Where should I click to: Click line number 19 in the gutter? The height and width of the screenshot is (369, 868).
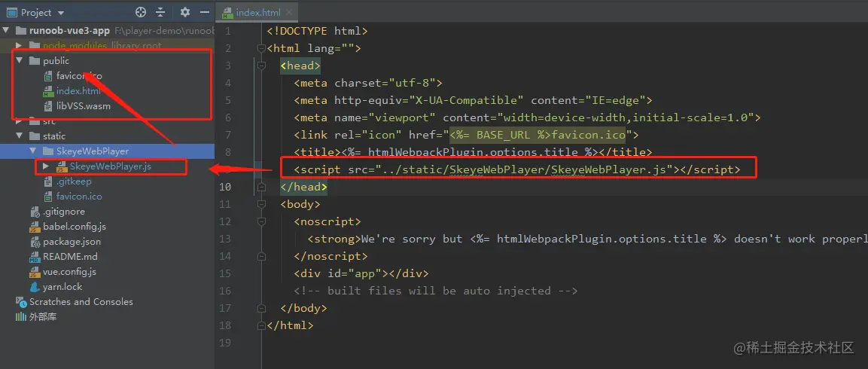pos(225,343)
